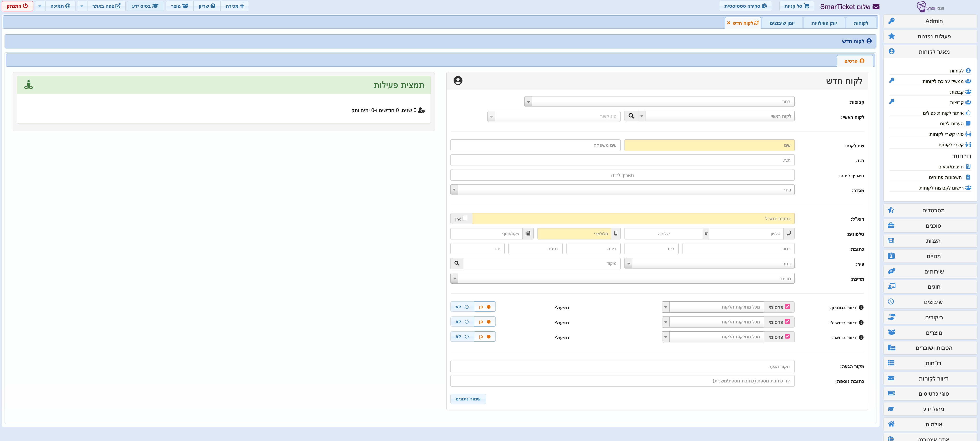Open לכל מחלקות הלקוח dropdown in דיוור בדואר row
This screenshot has width=980, height=441.
click(713, 337)
